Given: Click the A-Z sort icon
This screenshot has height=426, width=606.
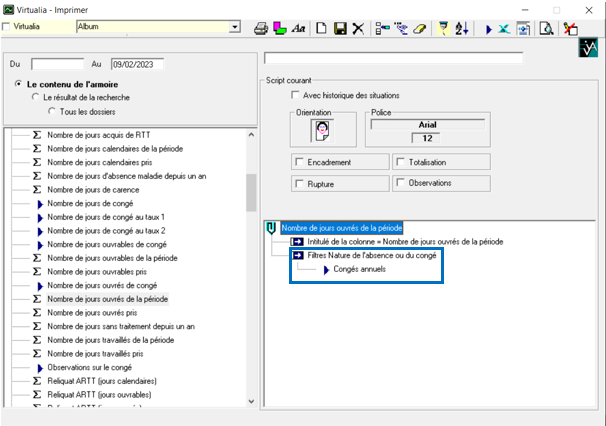Looking at the screenshot, I should 462,28.
